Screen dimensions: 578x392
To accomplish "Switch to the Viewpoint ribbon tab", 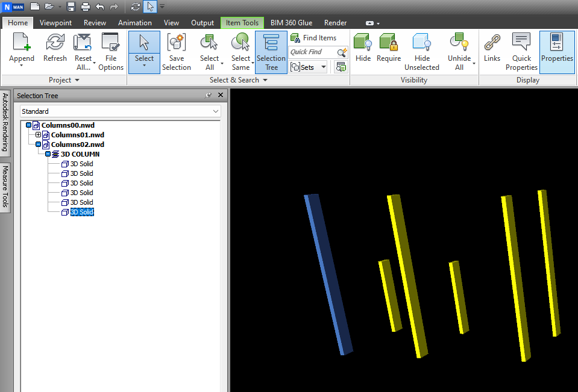I will 55,23.
